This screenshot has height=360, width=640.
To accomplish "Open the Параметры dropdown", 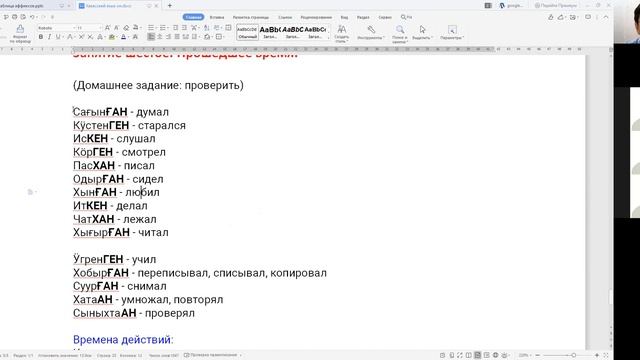I will [451, 33].
